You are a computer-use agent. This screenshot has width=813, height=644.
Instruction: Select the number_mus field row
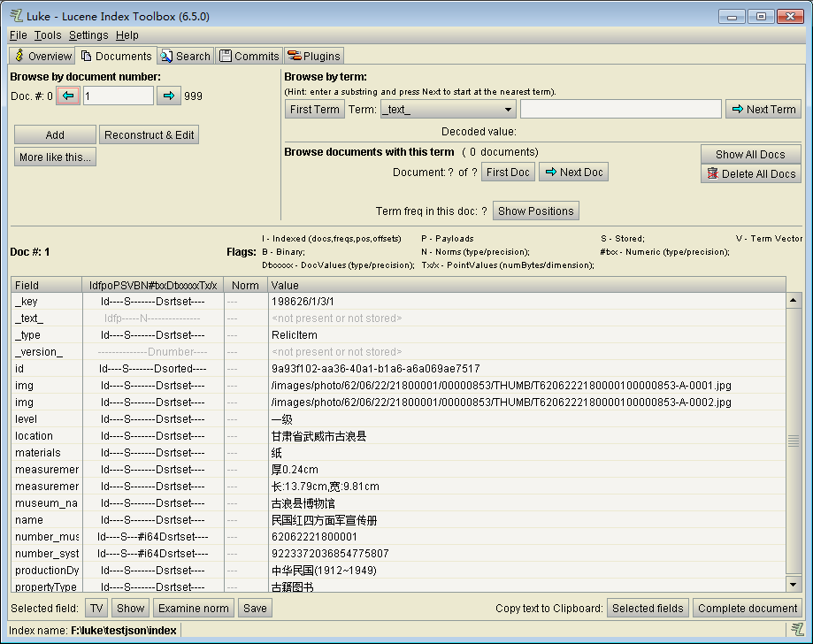[398, 537]
